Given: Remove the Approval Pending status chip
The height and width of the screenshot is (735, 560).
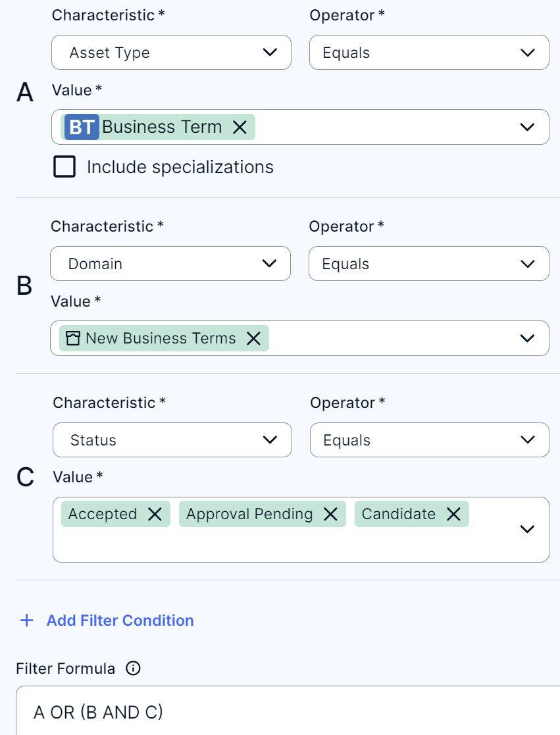Looking at the screenshot, I should 330,514.
